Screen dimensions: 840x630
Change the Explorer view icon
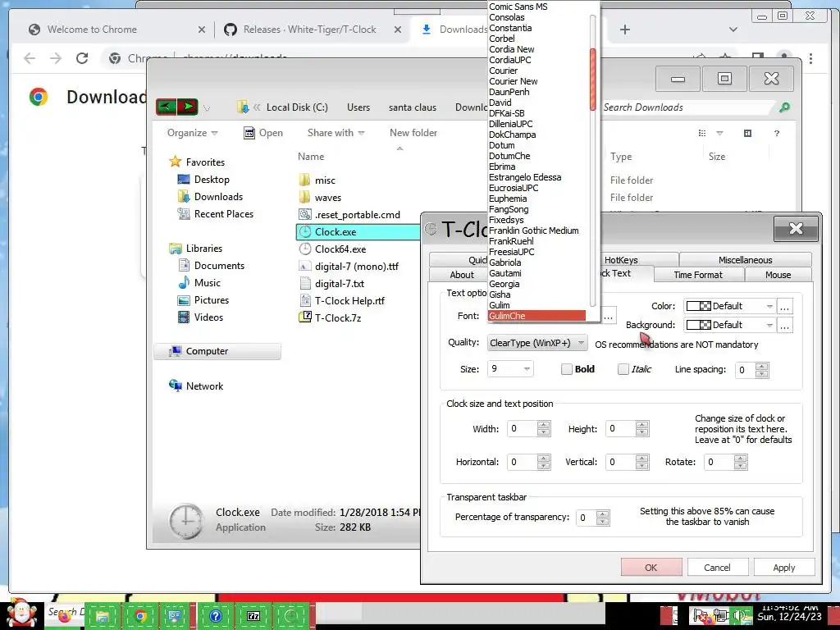coord(702,133)
